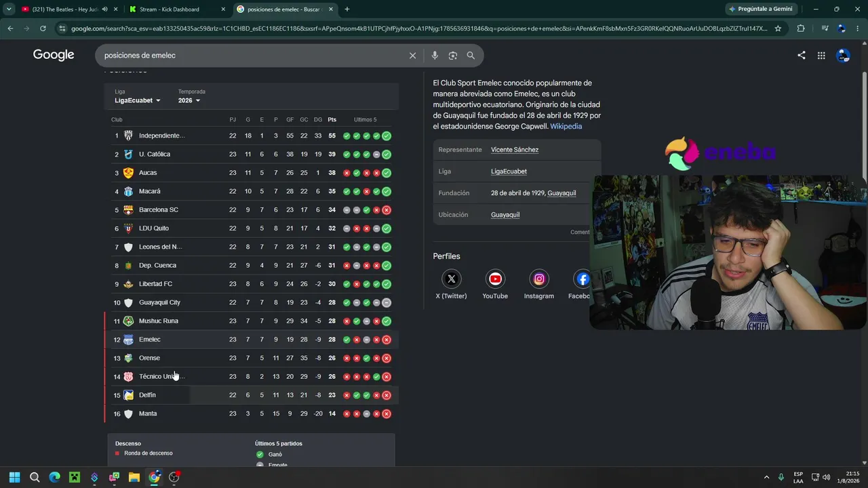The width and height of the screenshot is (868, 488).
Task: Open the browser extensions menu
Action: (801, 28)
